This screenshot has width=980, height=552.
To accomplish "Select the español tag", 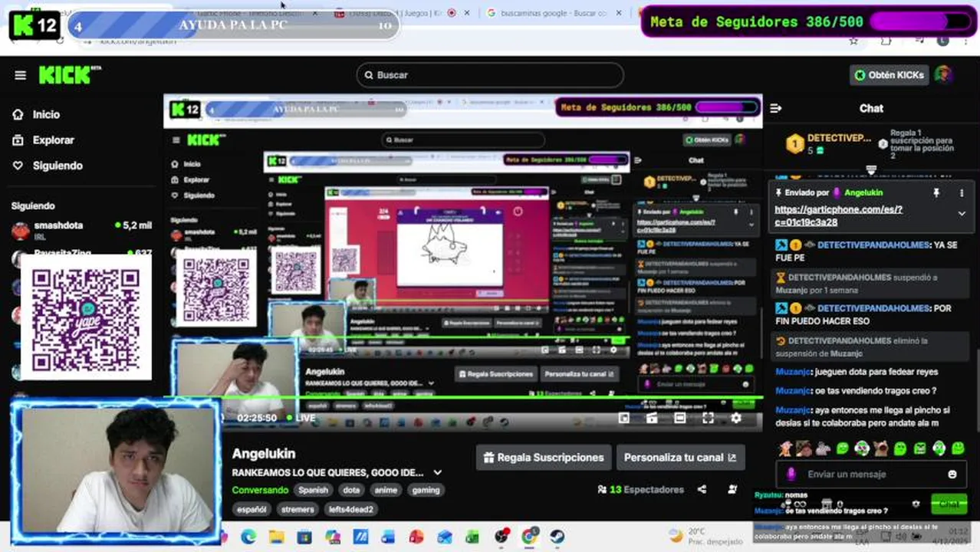I will pos(252,509).
